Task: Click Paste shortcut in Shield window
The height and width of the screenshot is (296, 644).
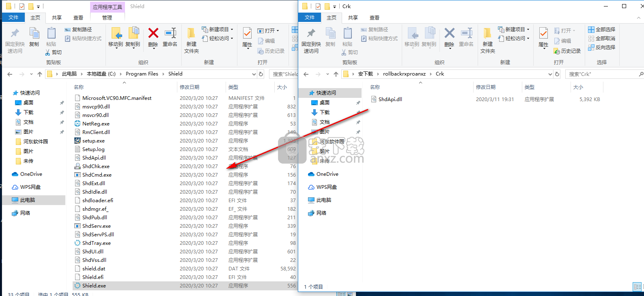Action: [x=83, y=39]
